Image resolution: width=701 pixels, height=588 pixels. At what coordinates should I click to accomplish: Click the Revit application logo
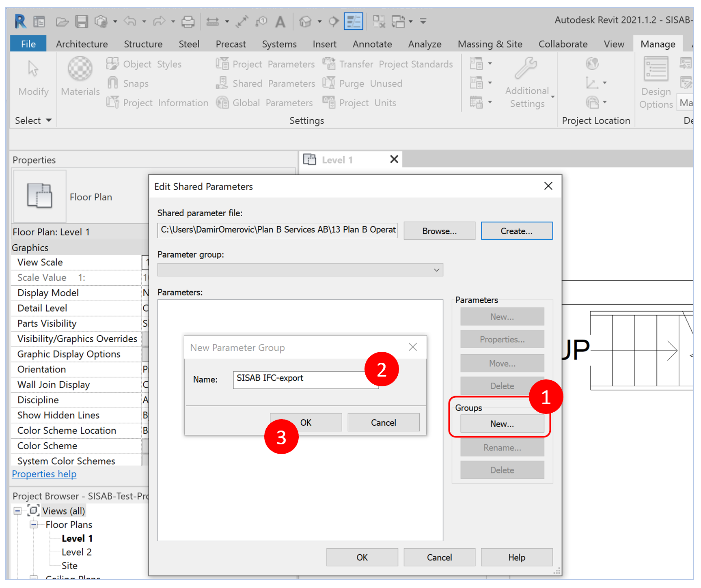coord(20,21)
